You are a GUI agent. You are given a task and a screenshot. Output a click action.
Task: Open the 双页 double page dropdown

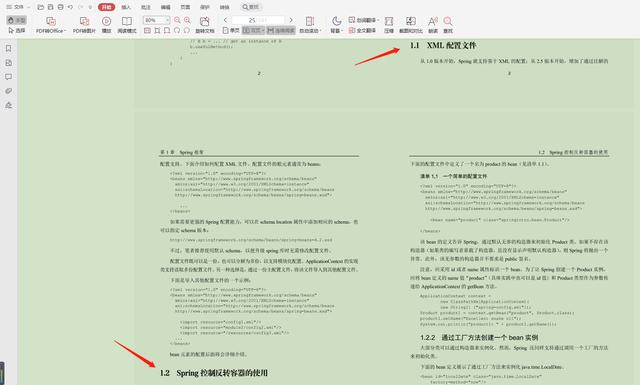[253, 31]
